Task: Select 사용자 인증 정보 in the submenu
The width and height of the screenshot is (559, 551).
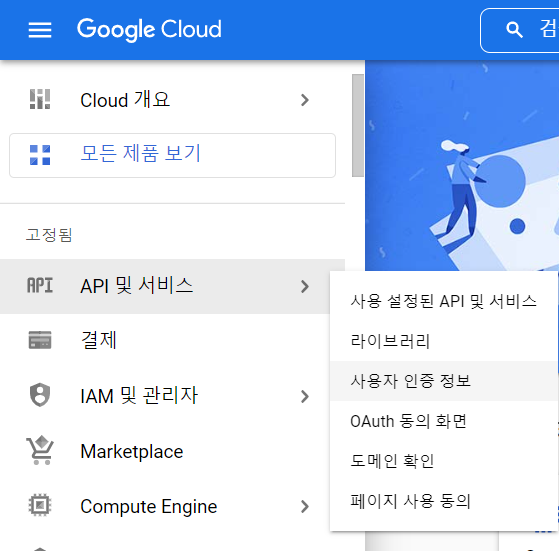Action: coord(444,381)
